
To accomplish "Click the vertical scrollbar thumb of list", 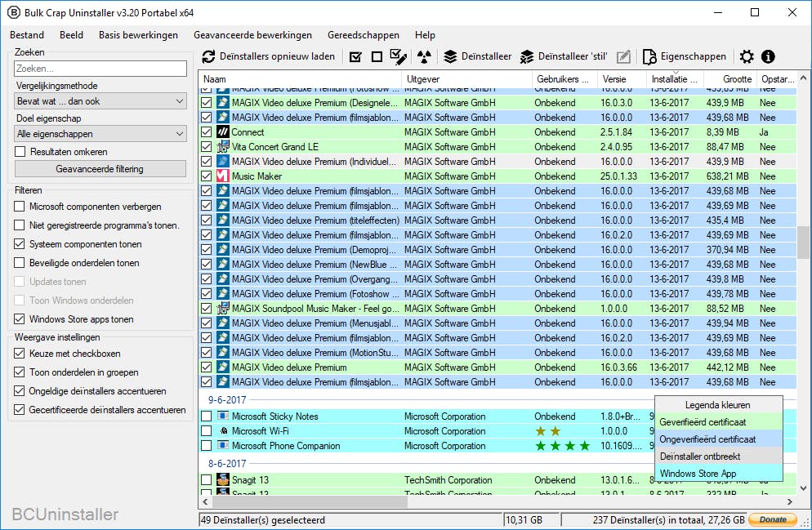I will click(803, 243).
